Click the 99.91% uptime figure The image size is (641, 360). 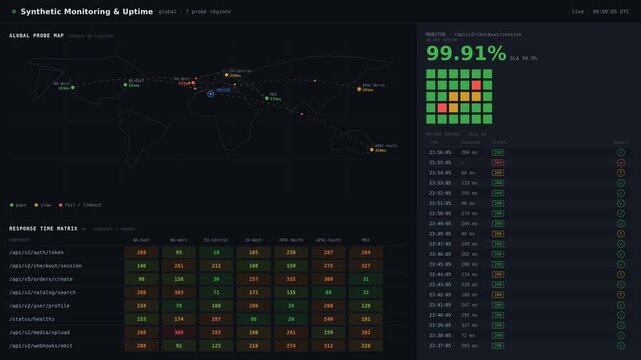tap(466, 54)
